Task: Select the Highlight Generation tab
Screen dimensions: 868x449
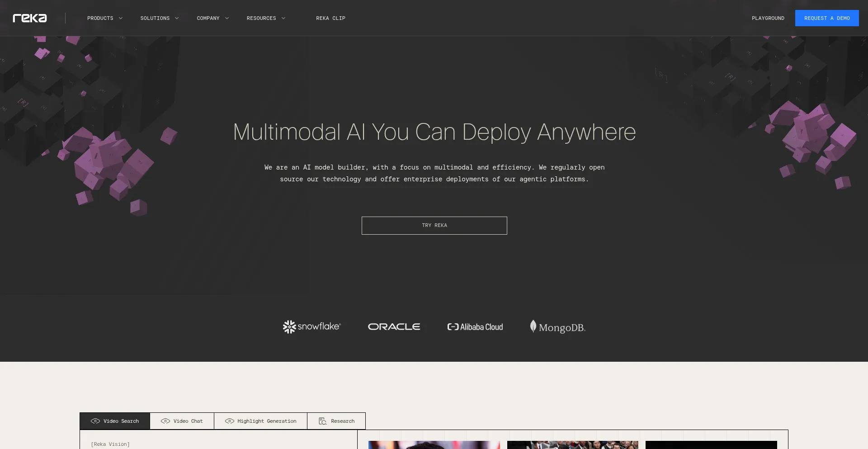Action: (x=260, y=421)
